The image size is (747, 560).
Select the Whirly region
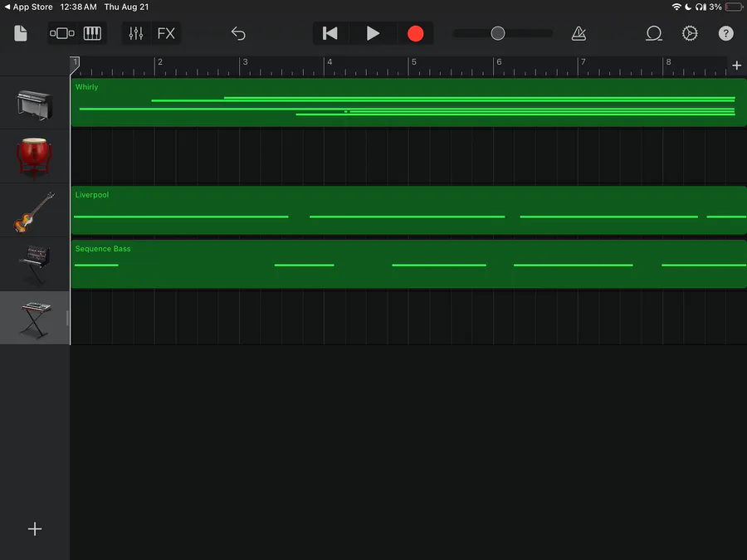[x=408, y=102]
